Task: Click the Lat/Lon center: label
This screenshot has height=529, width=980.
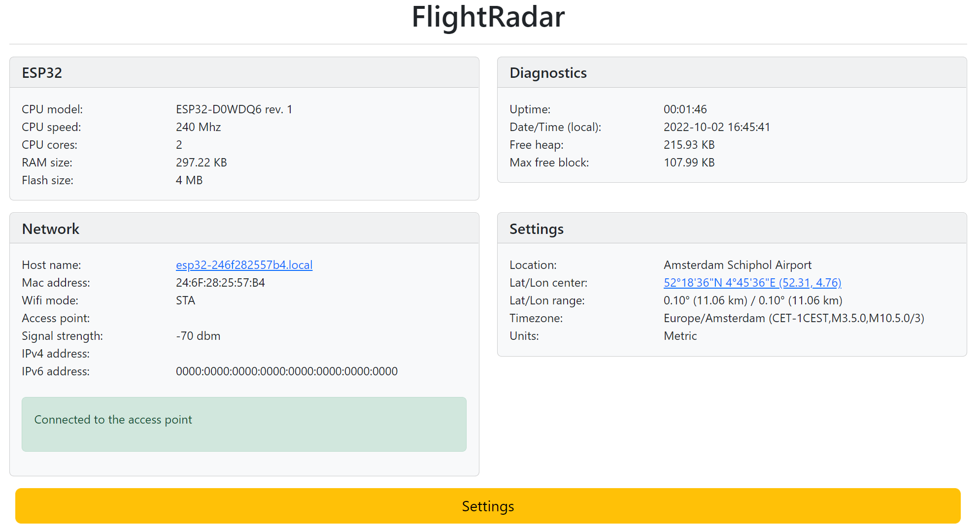Action: point(548,283)
